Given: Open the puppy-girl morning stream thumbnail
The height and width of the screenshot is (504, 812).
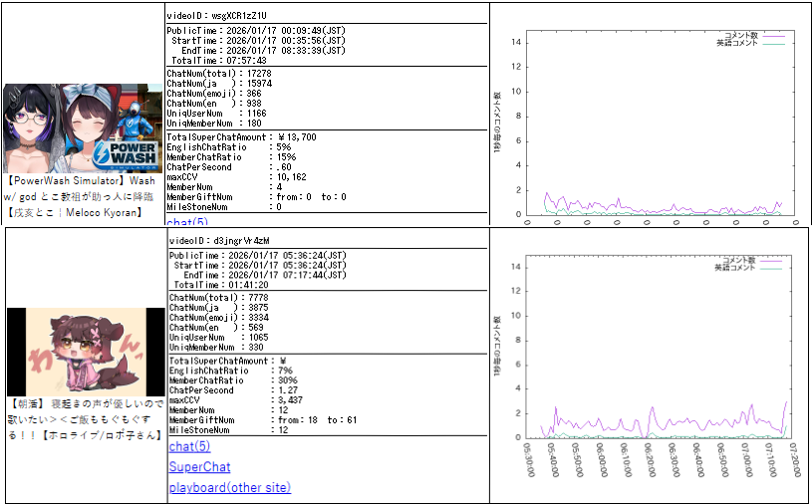Looking at the screenshot, I should pos(86,352).
